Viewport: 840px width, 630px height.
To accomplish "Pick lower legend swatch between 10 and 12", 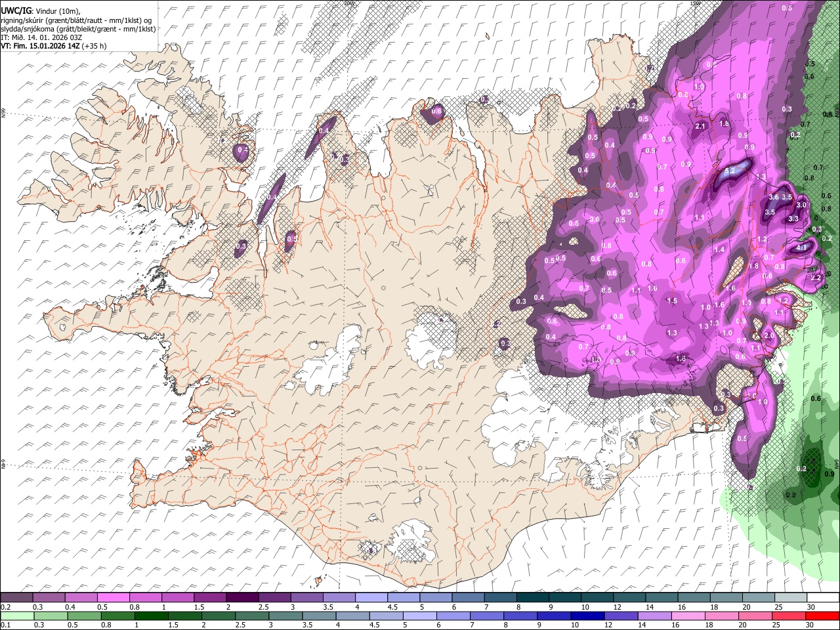I will [x=587, y=616].
